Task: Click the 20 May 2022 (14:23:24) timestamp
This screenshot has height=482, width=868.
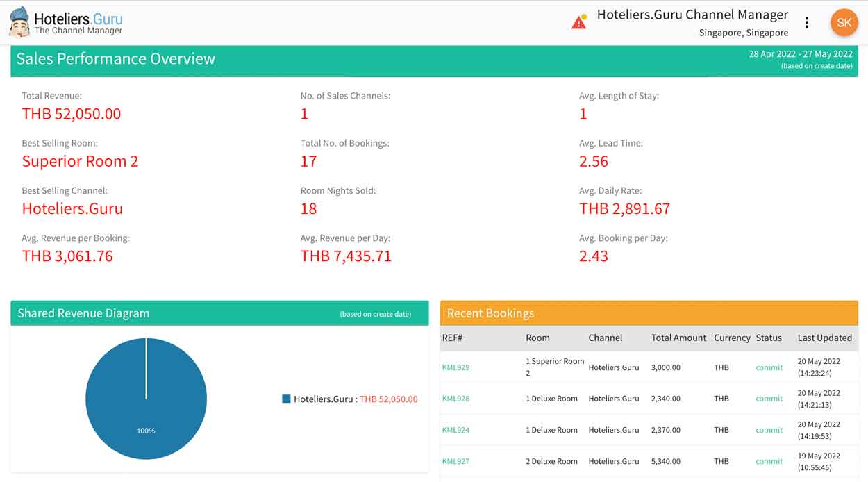Action: (x=819, y=367)
